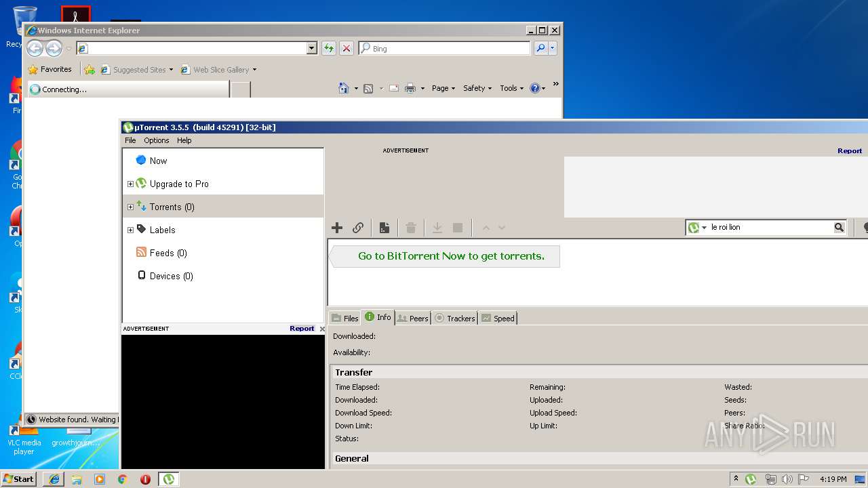Open Internet Explorer from taskbar
The height and width of the screenshot is (488, 868).
54,479
